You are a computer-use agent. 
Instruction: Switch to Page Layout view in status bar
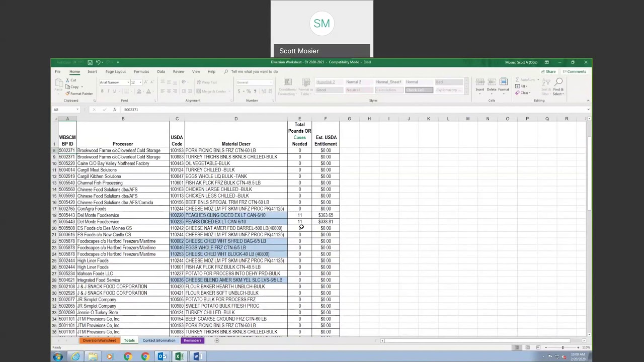click(527, 347)
